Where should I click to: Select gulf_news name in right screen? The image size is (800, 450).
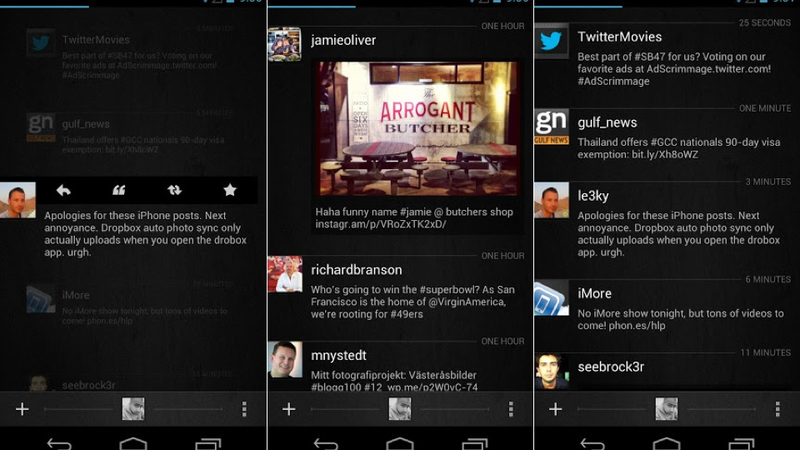click(x=607, y=123)
